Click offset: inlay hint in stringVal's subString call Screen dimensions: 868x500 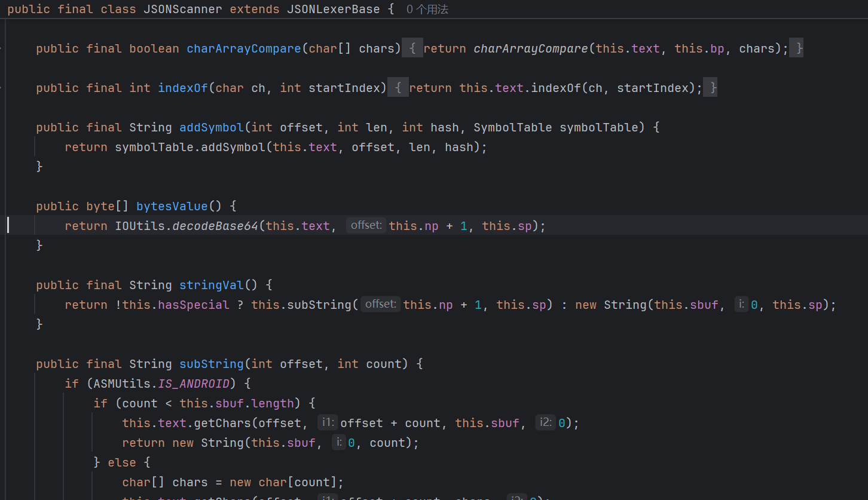(380, 304)
